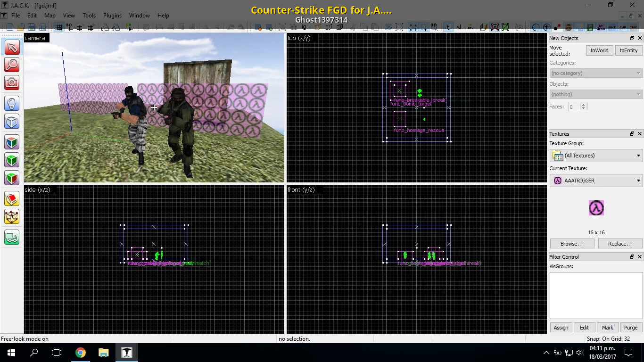Screen dimensions: 644x362
Task: Float the New Objects panel
Action: click(632, 38)
